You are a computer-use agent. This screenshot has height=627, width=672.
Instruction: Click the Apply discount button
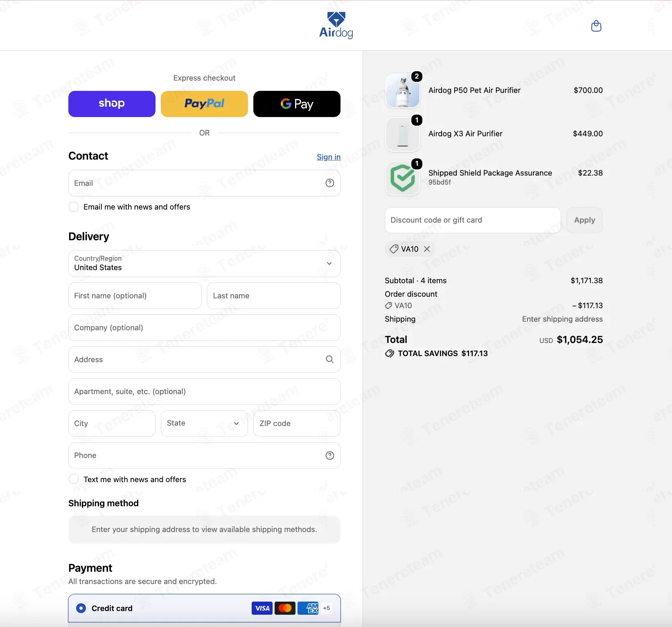[x=584, y=220]
